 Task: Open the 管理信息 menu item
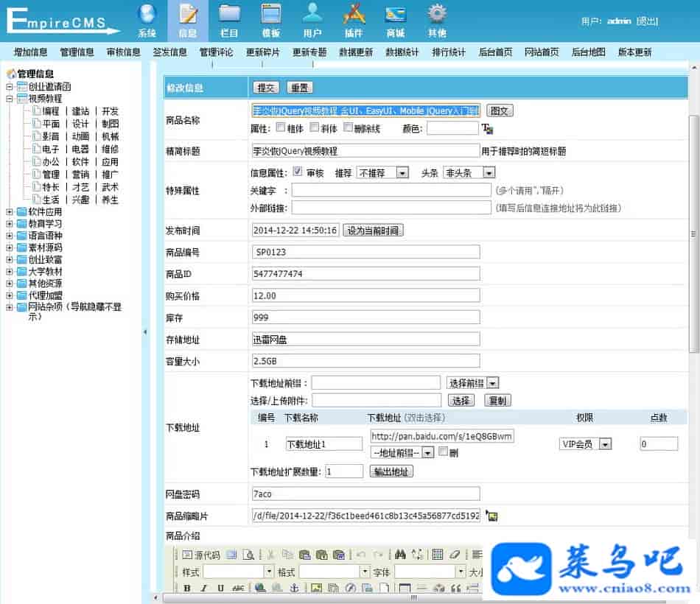(x=77, y=52)
